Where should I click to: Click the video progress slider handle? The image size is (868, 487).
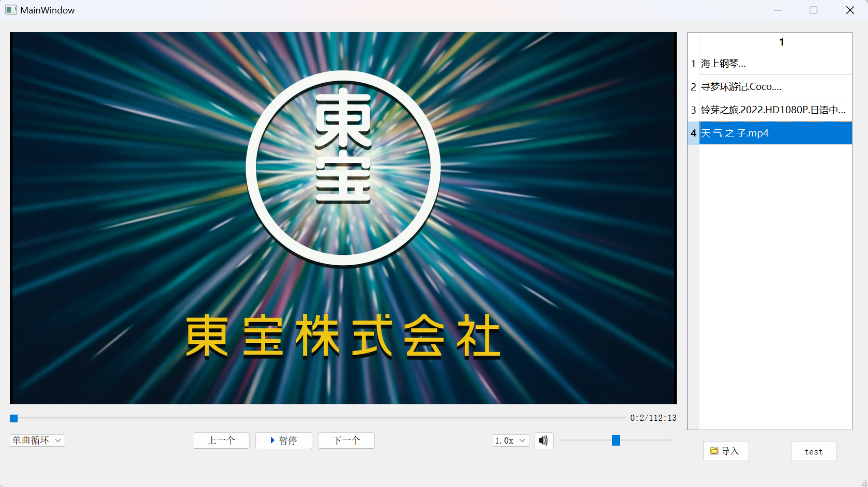[x=14, y=418]
